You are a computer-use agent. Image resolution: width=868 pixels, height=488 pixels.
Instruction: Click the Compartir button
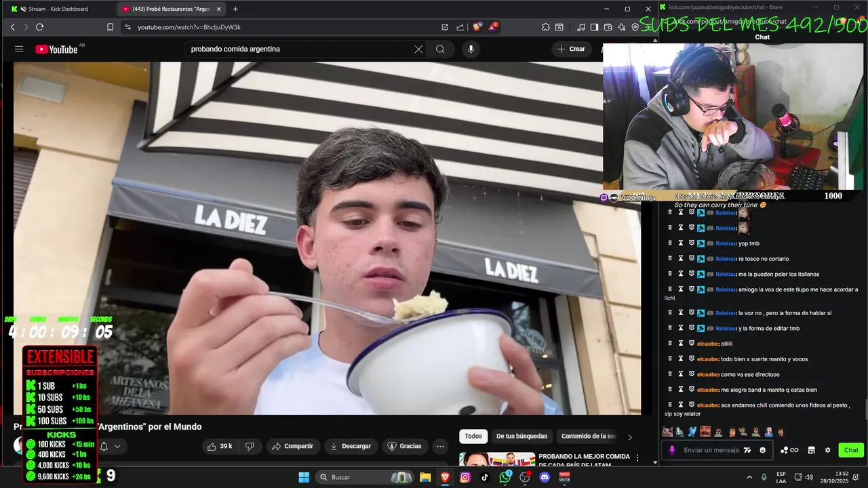292,446
